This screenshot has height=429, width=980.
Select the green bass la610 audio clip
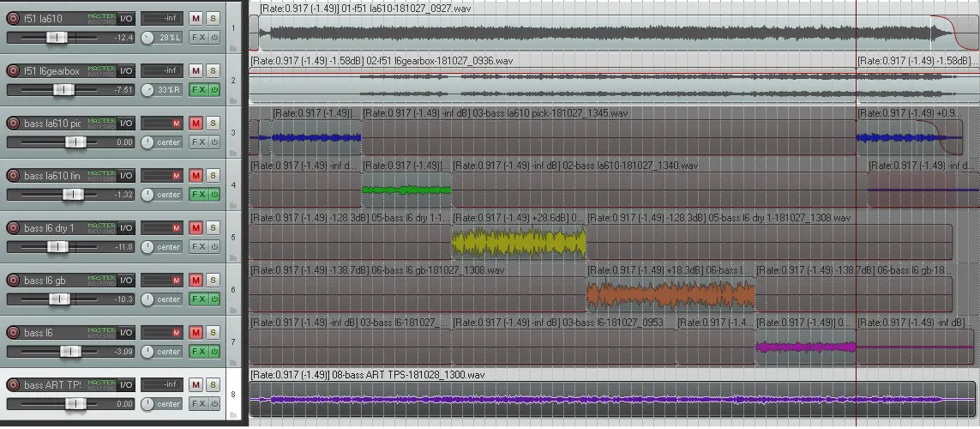406,190
